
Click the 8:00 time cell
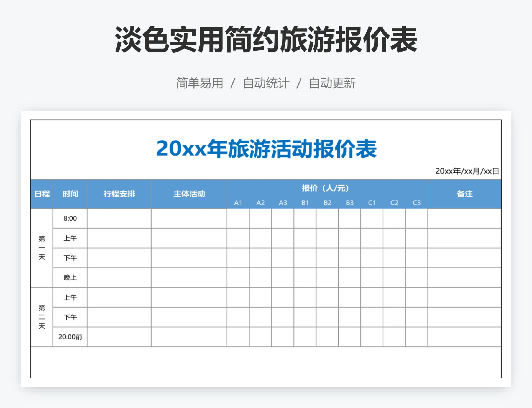(x=70, y=218)
